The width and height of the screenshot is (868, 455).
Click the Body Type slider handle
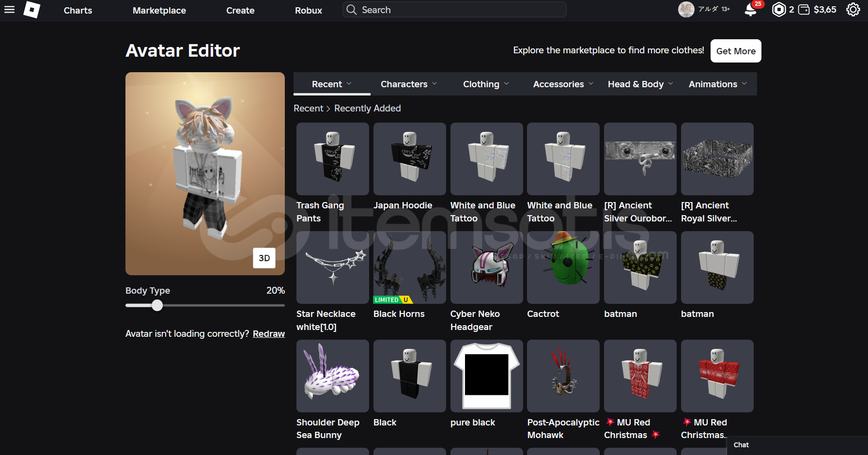coord(157,305)
